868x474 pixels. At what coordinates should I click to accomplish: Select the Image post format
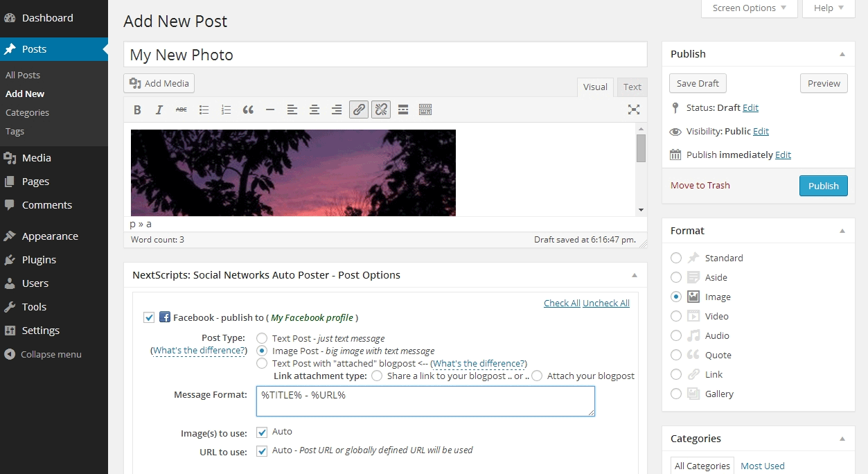pyautogui.click(x=676, y=297)
